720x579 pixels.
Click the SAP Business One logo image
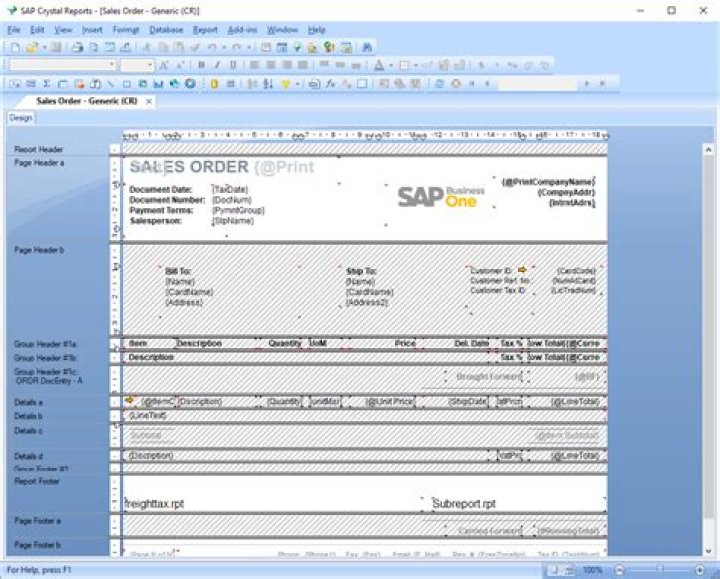click(441, 197)
